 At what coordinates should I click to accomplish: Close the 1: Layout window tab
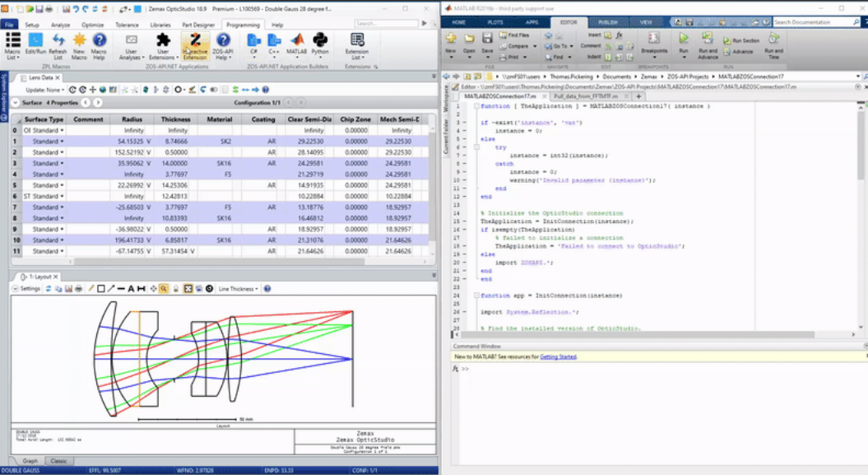tap(55, 277)
